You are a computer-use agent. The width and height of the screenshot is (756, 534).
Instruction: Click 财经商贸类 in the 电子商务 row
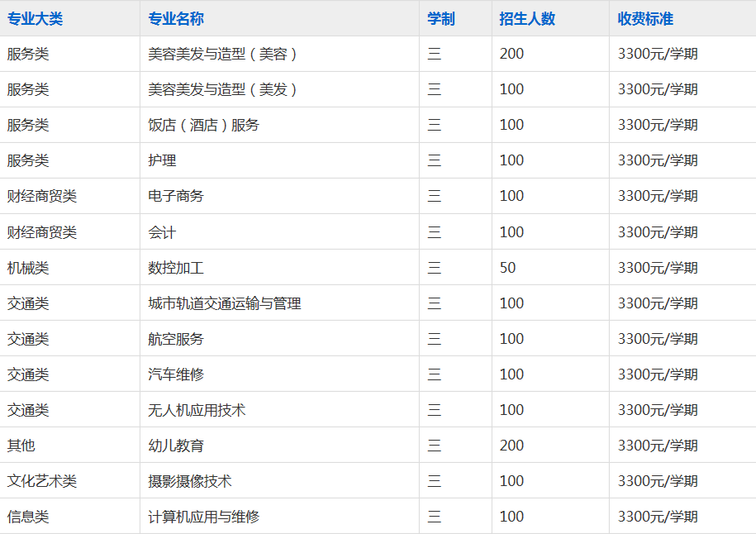click(42, 196)
